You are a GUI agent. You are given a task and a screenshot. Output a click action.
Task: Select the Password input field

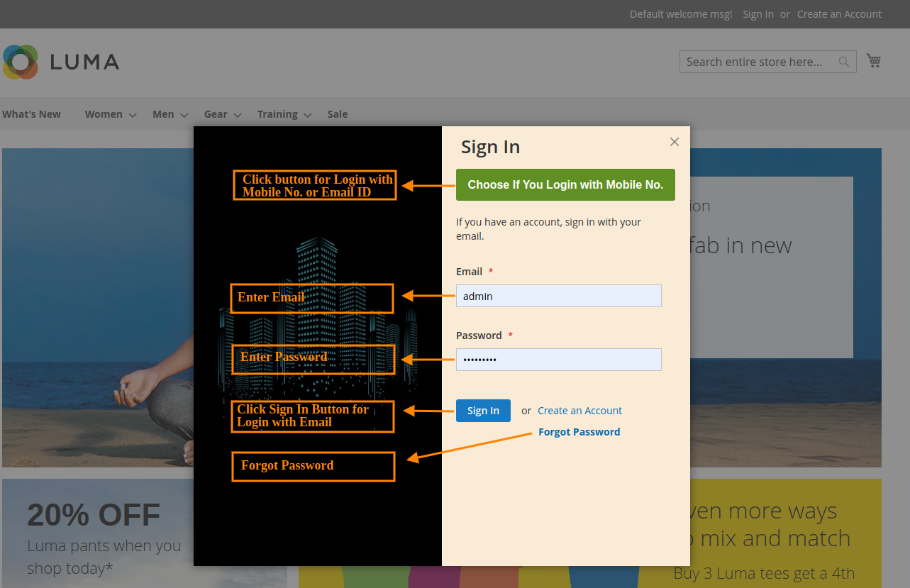click(558, 360)
